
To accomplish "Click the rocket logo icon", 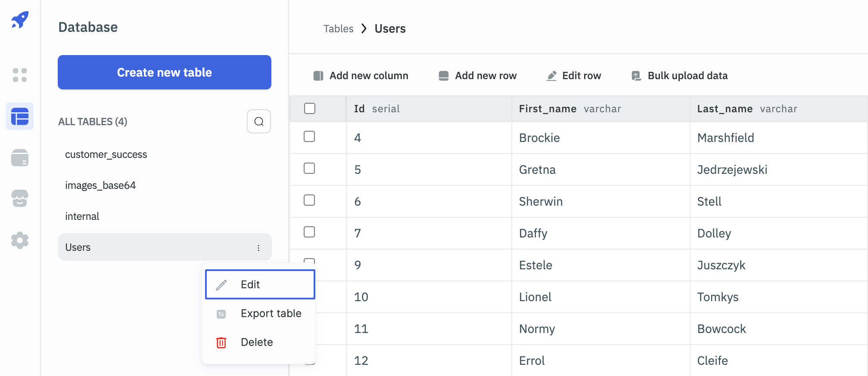I will [x=20, y=20].
